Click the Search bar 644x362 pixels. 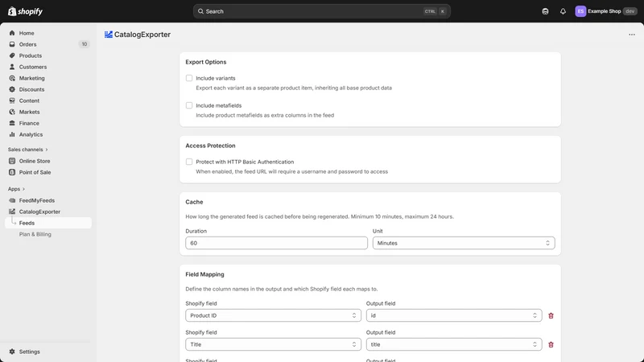[321, 11]
